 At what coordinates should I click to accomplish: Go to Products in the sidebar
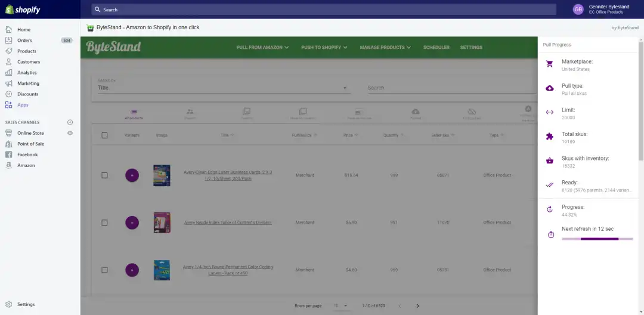click(27, 51)
